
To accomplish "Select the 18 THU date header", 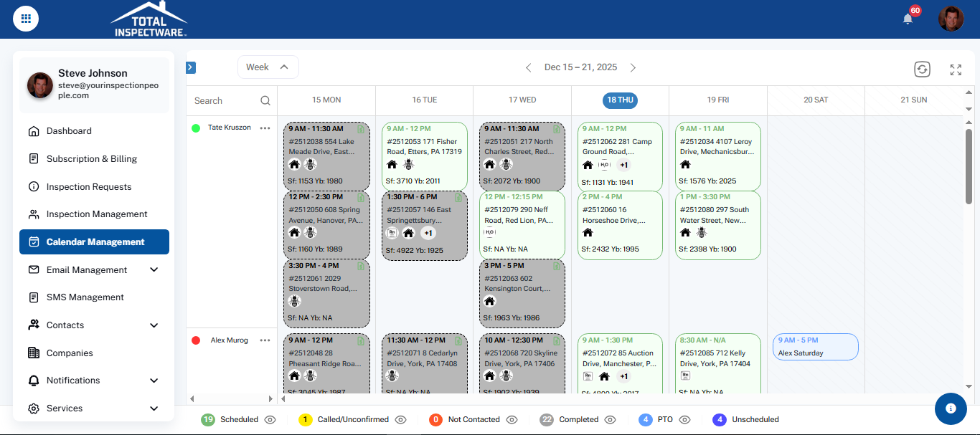I will coord(620,100).
